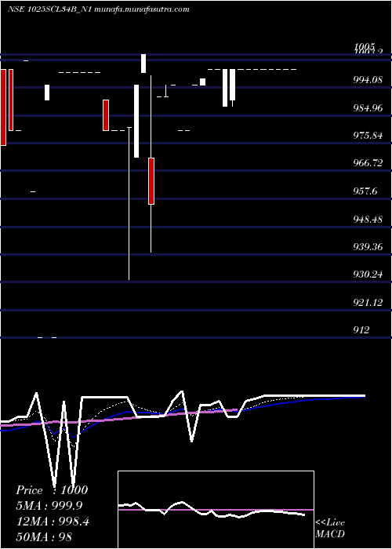Select the 939.36 price axis label
The height and width of the screenshot is (549, 392).
[x=368, y=247]
